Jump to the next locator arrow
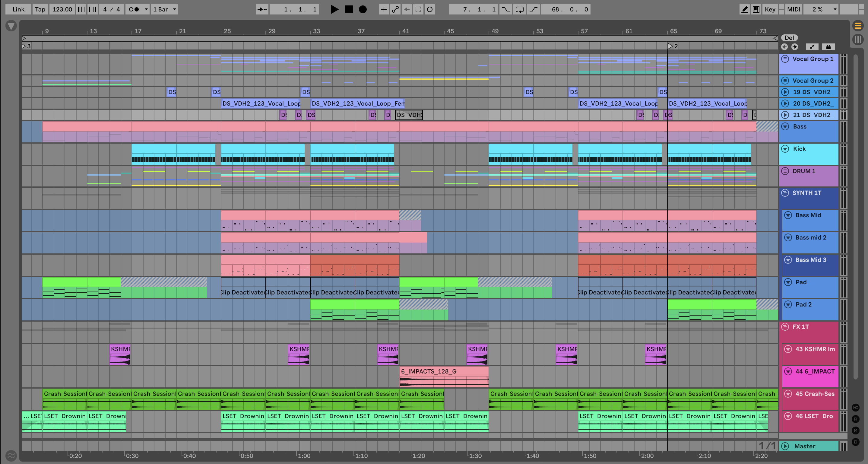Screen dimensions: 868x464 794,47
